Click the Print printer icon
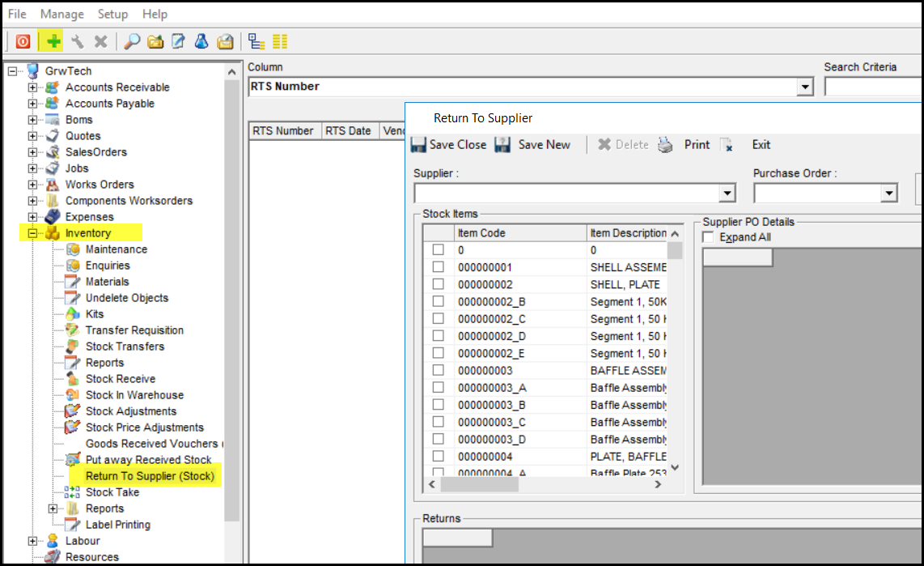 (664, 145)
